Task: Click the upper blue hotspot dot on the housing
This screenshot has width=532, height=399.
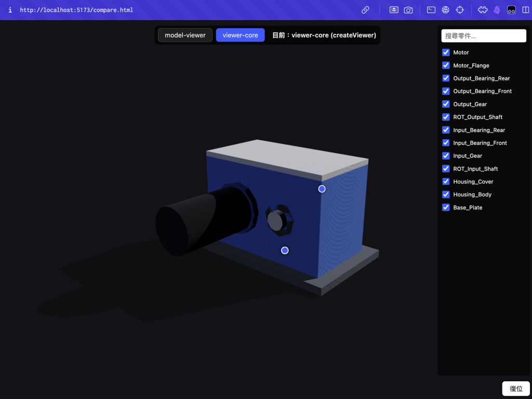Action: click(x=322, y=189)
